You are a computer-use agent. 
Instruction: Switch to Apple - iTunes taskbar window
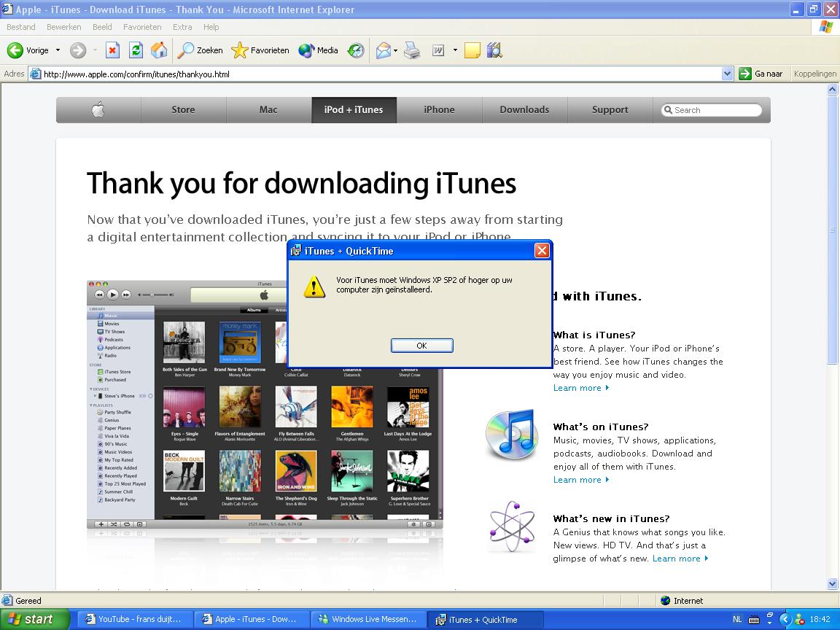(252, 619)
